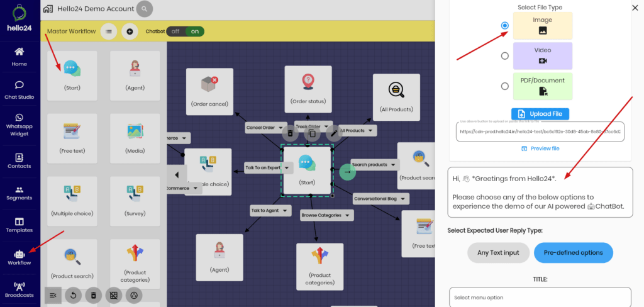Screen dimensions: 644x307
Task: Add a new workflow with plus button
Action: 130,31
